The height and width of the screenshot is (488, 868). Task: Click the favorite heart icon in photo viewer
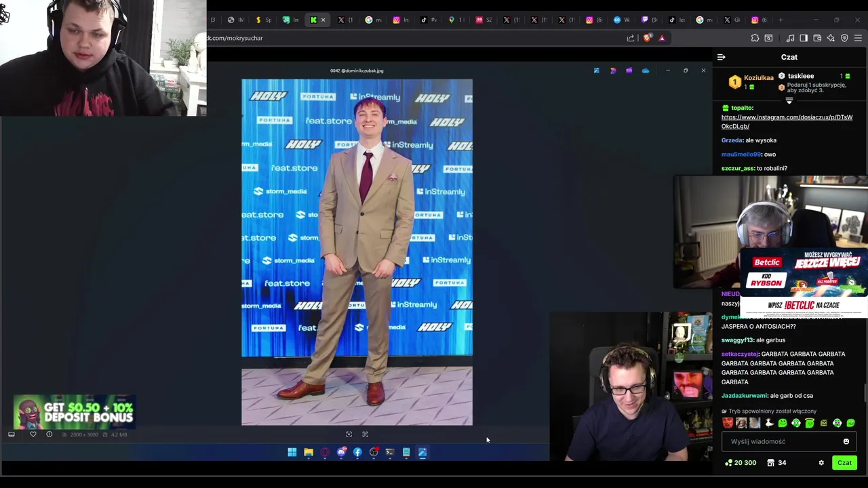point(33,434)
